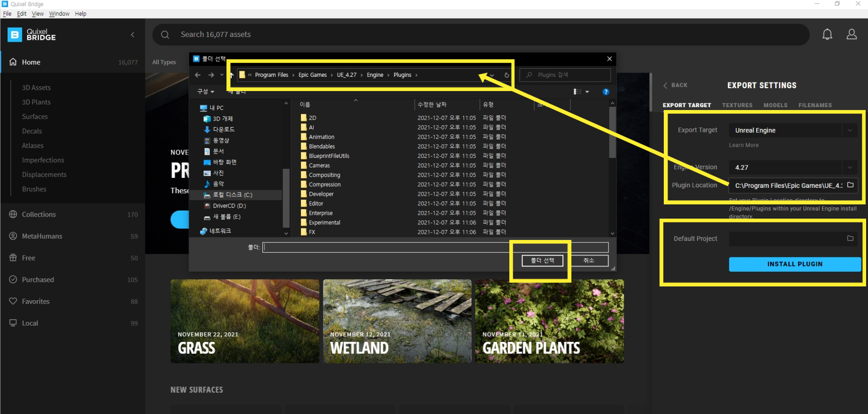Select the Compositing folder

pos(324,175)
